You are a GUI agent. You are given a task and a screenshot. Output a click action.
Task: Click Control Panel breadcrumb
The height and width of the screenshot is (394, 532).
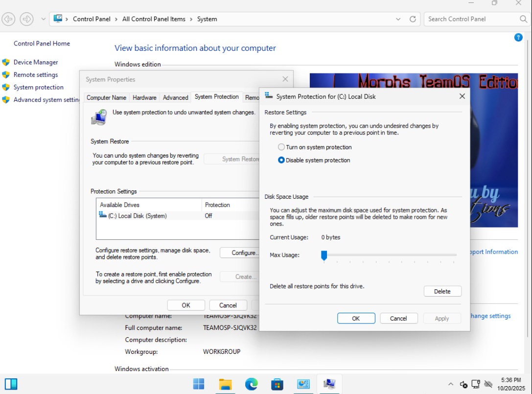[92, 19]
